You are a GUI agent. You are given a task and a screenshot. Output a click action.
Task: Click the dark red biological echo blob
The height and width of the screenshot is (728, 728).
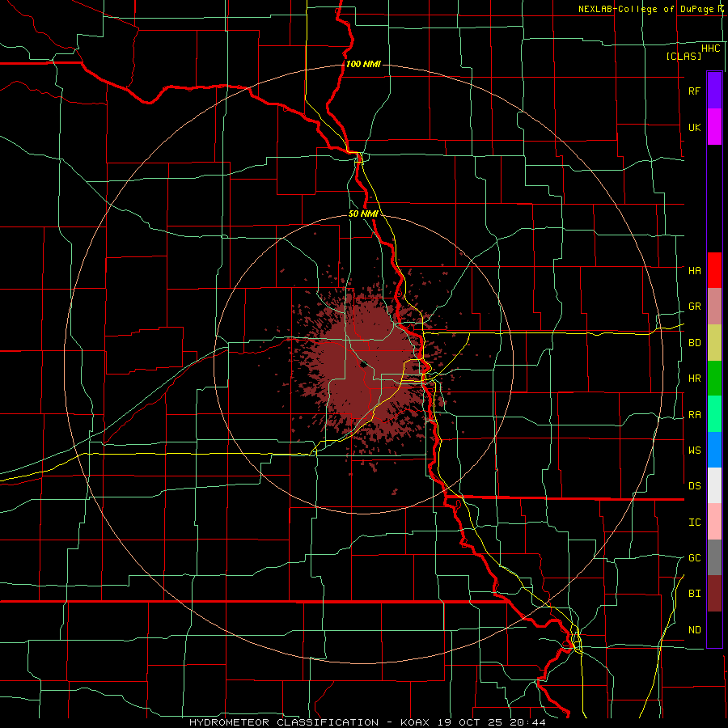[x=366, y=366]
